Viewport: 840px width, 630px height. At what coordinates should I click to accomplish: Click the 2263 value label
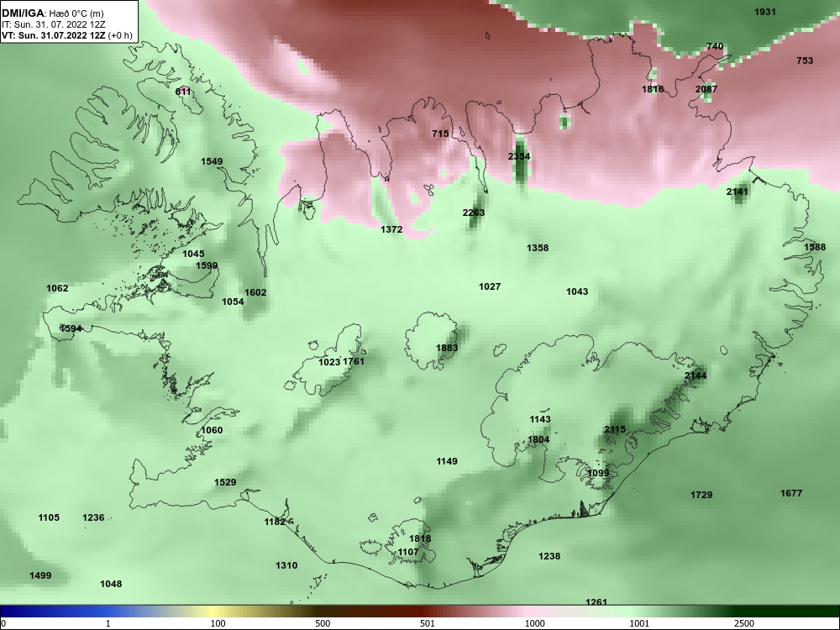pos(474,213)
